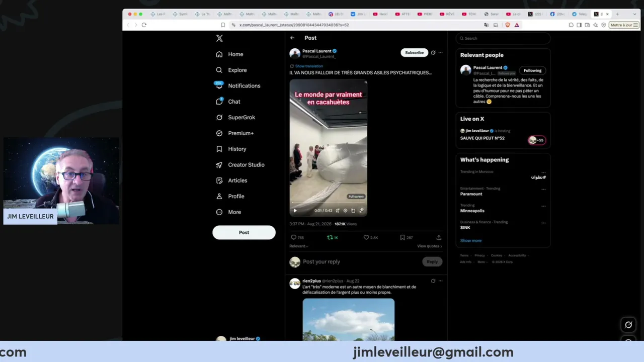Switch to the Facebook browser tab

558,14
